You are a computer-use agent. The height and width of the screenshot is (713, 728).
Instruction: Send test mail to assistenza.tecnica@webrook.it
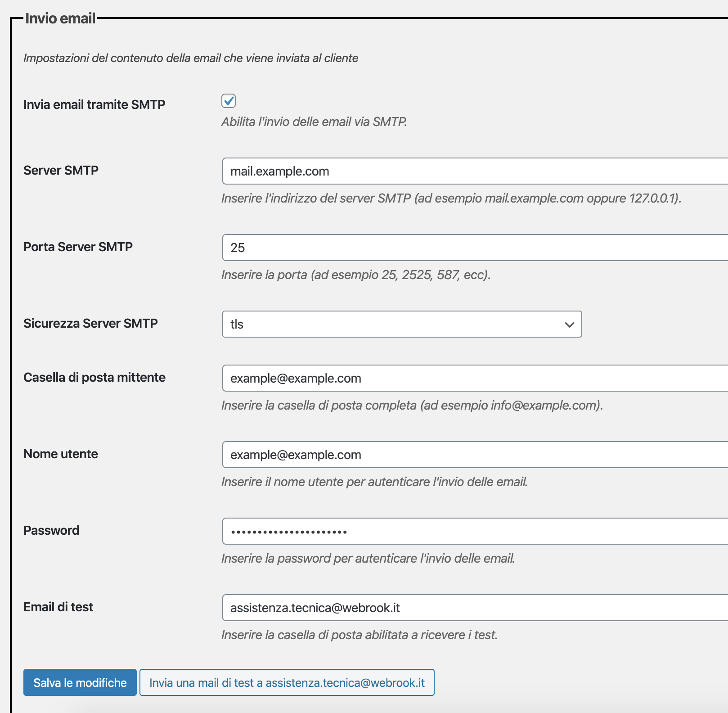(x=287, y=682)
